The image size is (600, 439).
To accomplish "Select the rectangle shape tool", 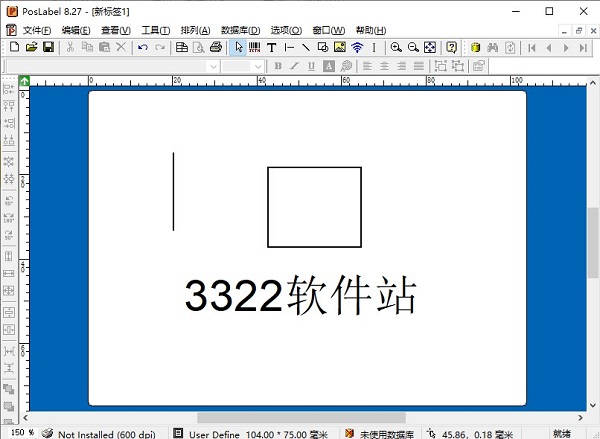I will coord(323,47).
